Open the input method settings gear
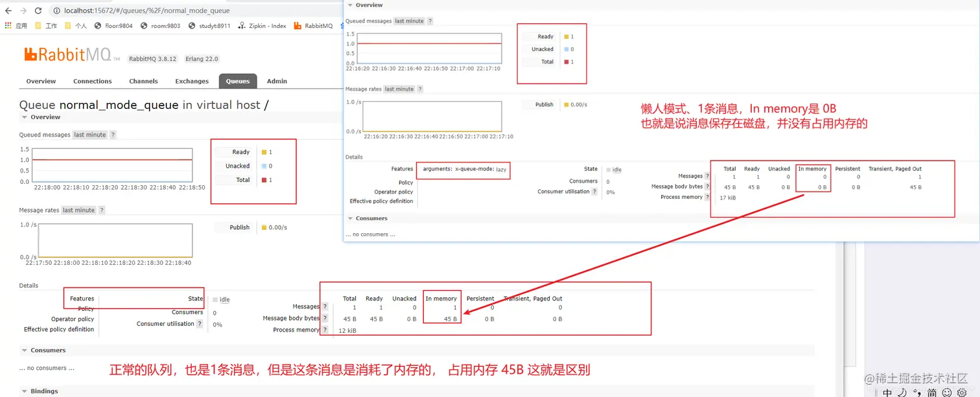The image size is (980, 397). 962,392
